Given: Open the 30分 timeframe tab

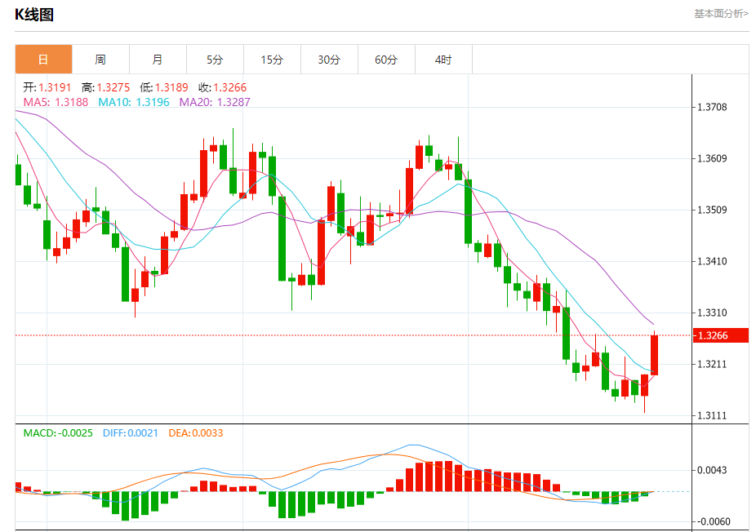Looking at the screenshot, I should tap(329, 60).
